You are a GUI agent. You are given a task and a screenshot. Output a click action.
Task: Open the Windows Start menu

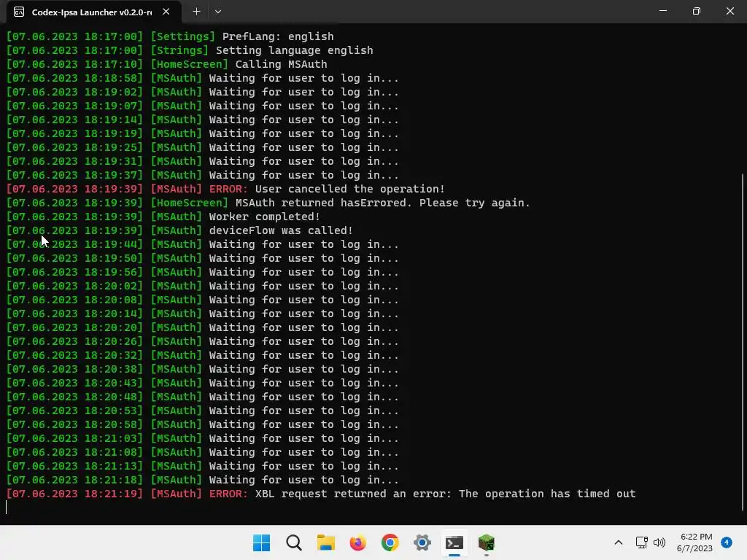[x=261, y=542]
